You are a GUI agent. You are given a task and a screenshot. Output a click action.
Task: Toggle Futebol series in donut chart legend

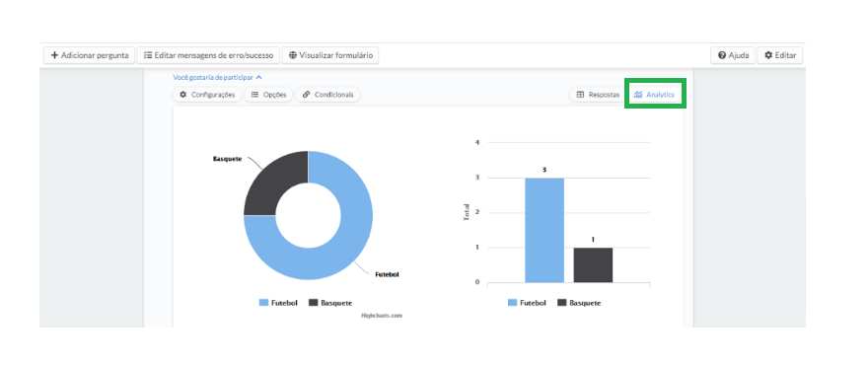(278, 303)
